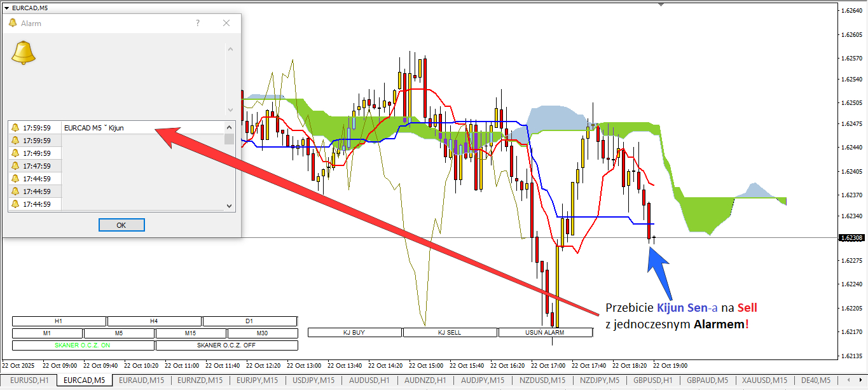
Task: Turn on SKANER O.C.Z. ON
Action: click(83, 345)
